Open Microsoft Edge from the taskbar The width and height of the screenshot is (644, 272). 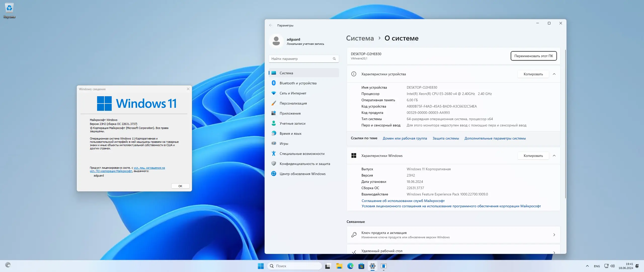pos(350,266)
